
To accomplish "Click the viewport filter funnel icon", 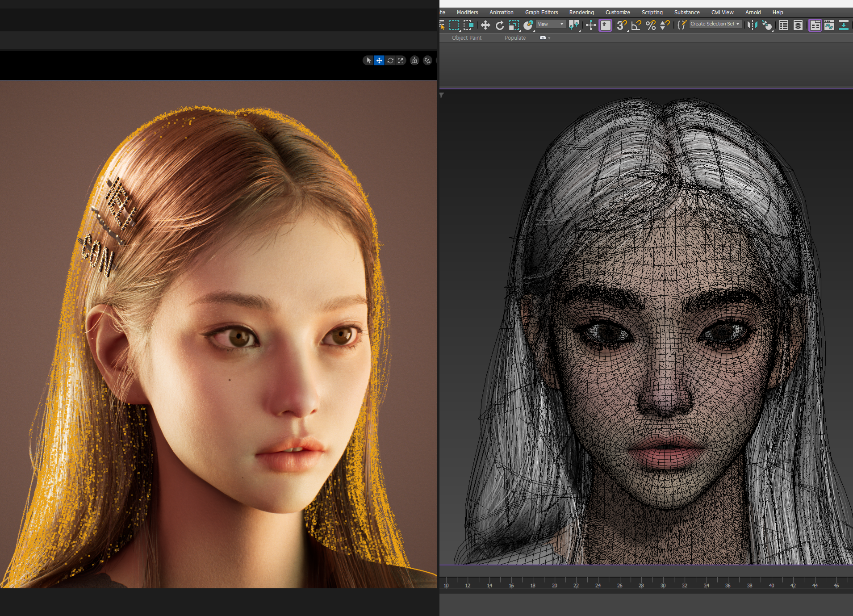I will pyautogui.click(x=442, y=95).
